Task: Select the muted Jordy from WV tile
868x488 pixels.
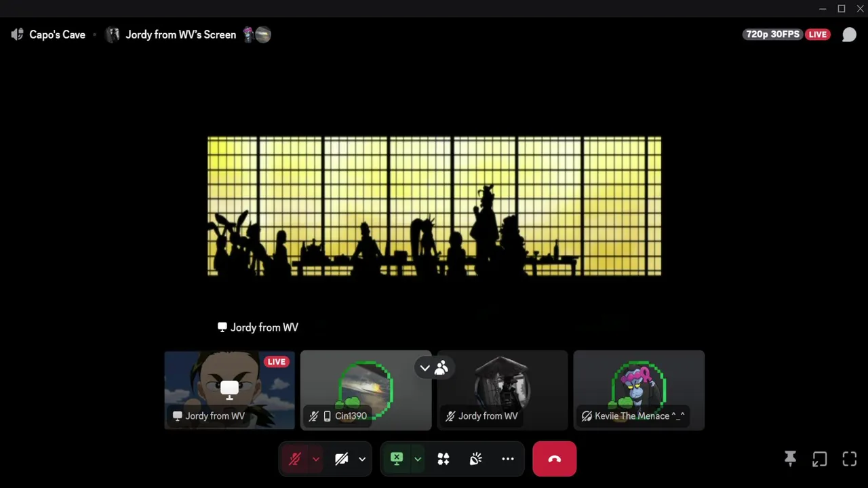Action: pos(502,390)
